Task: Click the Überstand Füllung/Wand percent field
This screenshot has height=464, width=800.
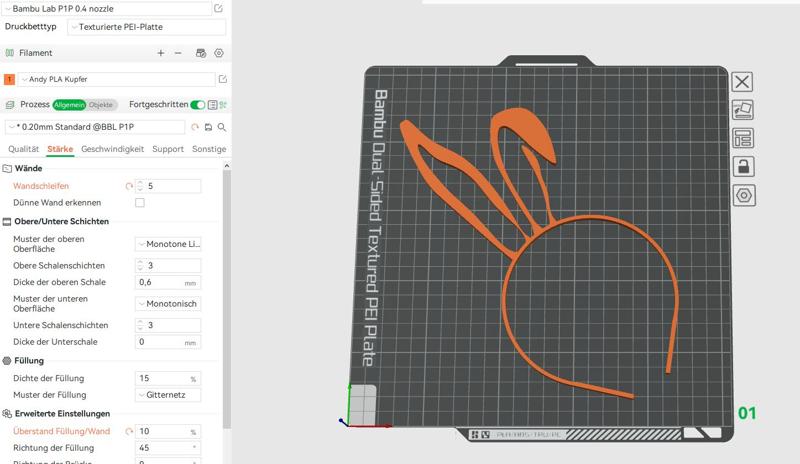Action: 168,432
